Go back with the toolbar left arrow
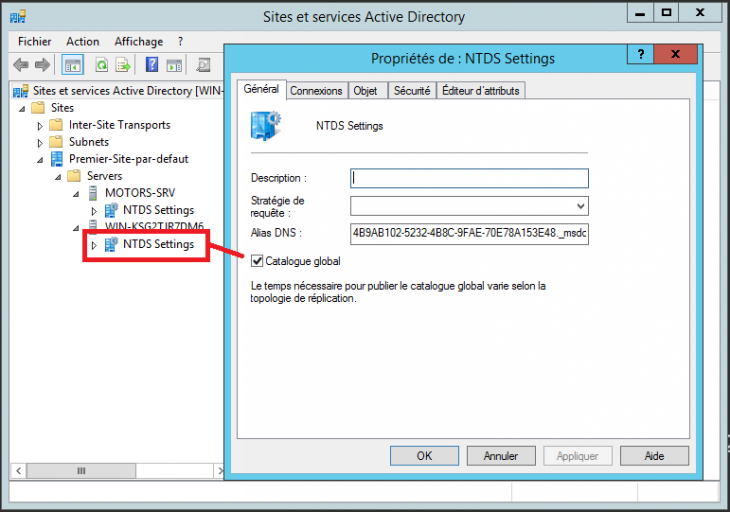Screen dimensions: 730x512 point(20,65)
